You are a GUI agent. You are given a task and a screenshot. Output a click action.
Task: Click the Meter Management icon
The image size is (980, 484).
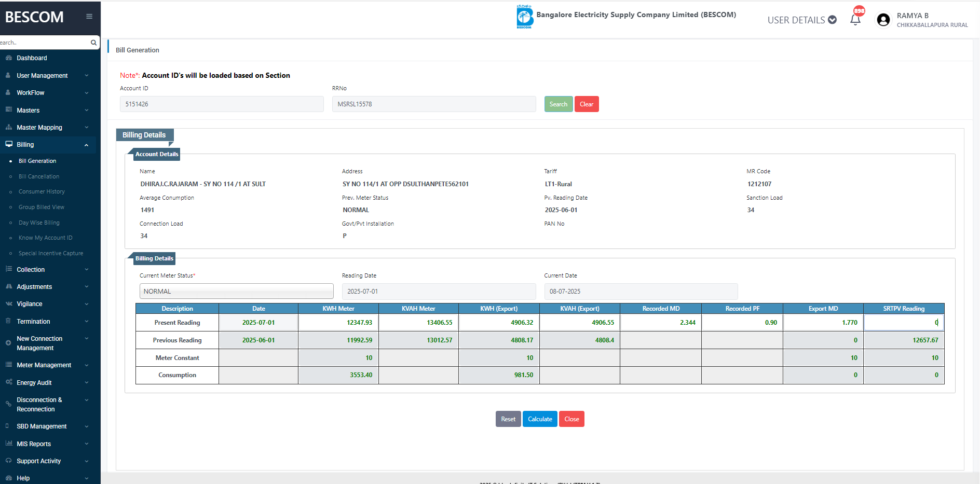coord(9,365)
